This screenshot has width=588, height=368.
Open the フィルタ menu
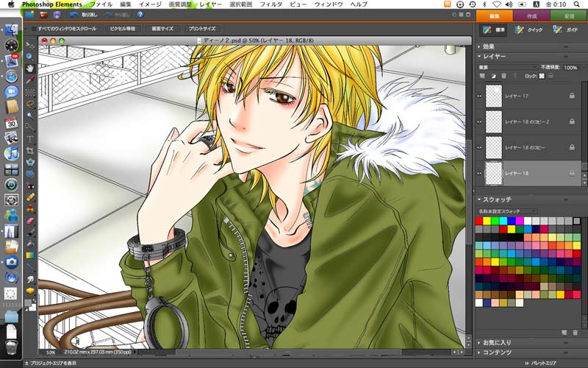pos(271,4)
